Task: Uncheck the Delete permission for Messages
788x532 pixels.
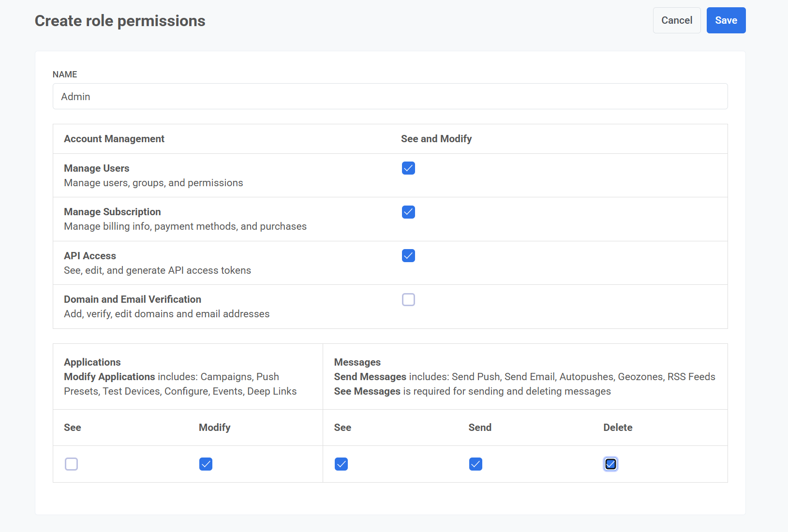Action: 610,464
